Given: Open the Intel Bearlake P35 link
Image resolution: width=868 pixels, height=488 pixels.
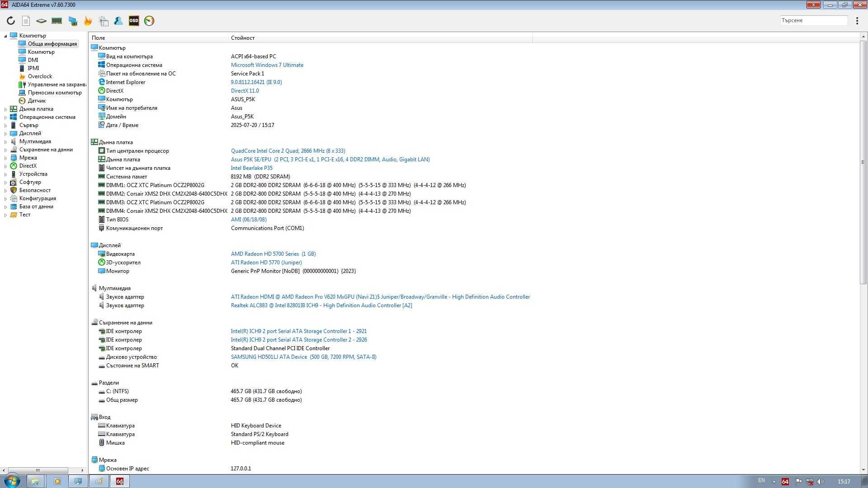Looking at the screenshot, I should (252, 168).
